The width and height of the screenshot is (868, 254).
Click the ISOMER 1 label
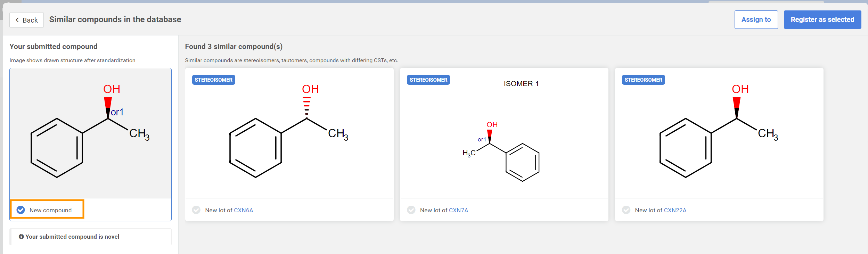tap(521, 84)
